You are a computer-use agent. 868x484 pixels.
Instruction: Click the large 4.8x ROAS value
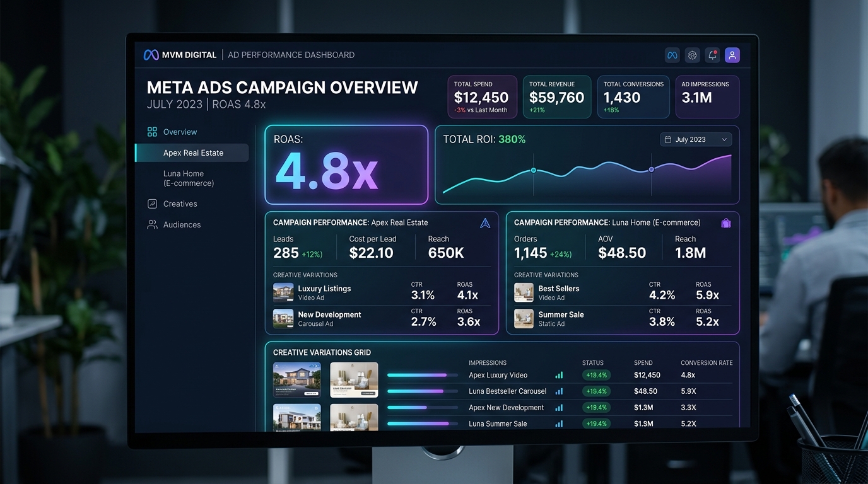point(327,170)
